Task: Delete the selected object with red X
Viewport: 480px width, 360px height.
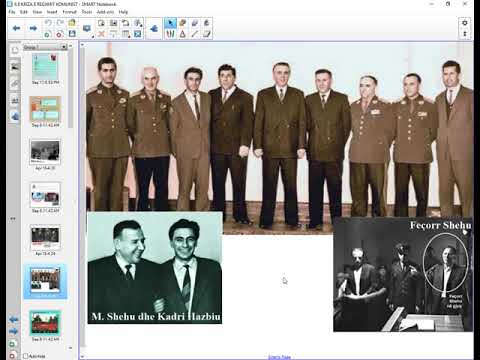Action: click(101, 34)
